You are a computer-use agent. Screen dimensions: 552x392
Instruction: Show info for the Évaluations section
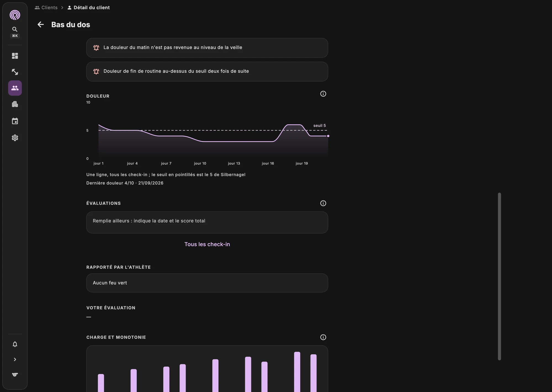[x=323, y=203]
